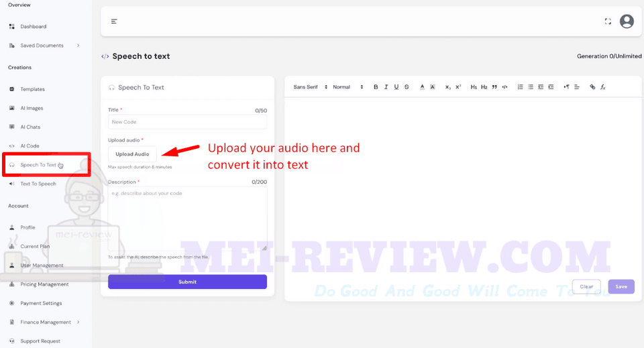Screen dimensions: 644x348
Task: Open Saved Documents in sidebar
Action: click(x=42, y=46)
